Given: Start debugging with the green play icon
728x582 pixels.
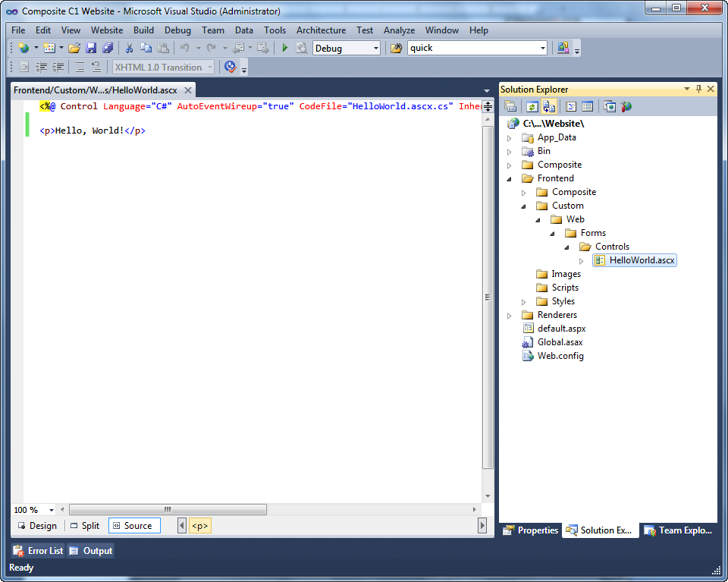Looking at the screenshot, I should click(x=285, y=49).
